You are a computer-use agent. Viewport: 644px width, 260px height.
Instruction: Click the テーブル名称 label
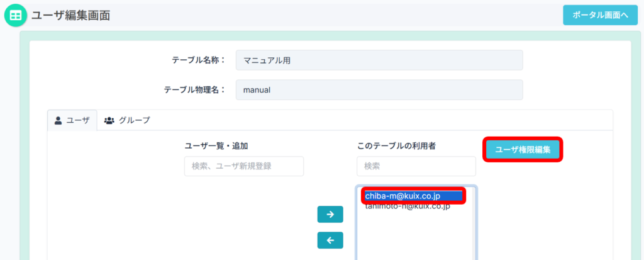point(199,60)
